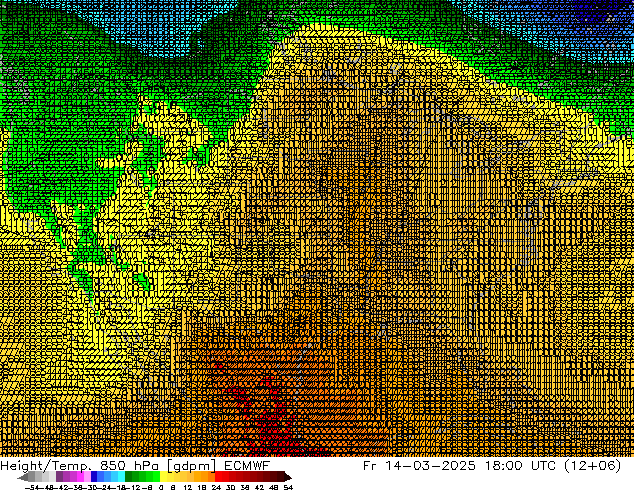Screen dimensions: 634x490
Task: Click the '18:00 UTC' time text
Action: [x=520, y=466]
